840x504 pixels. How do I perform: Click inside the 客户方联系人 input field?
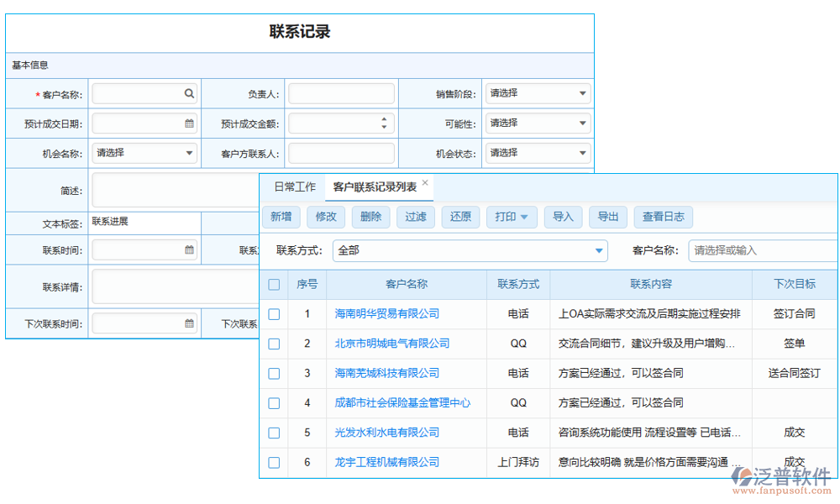click(x=340, y=153)
